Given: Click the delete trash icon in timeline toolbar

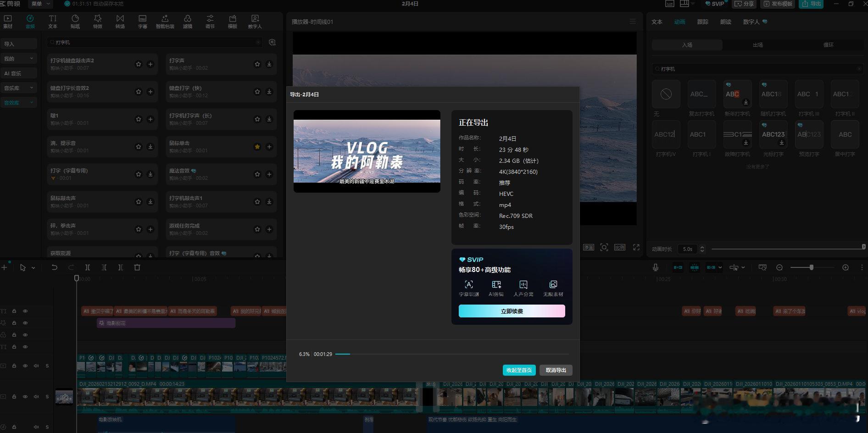Looking at the screenshot, I should (x=137, y=267).
